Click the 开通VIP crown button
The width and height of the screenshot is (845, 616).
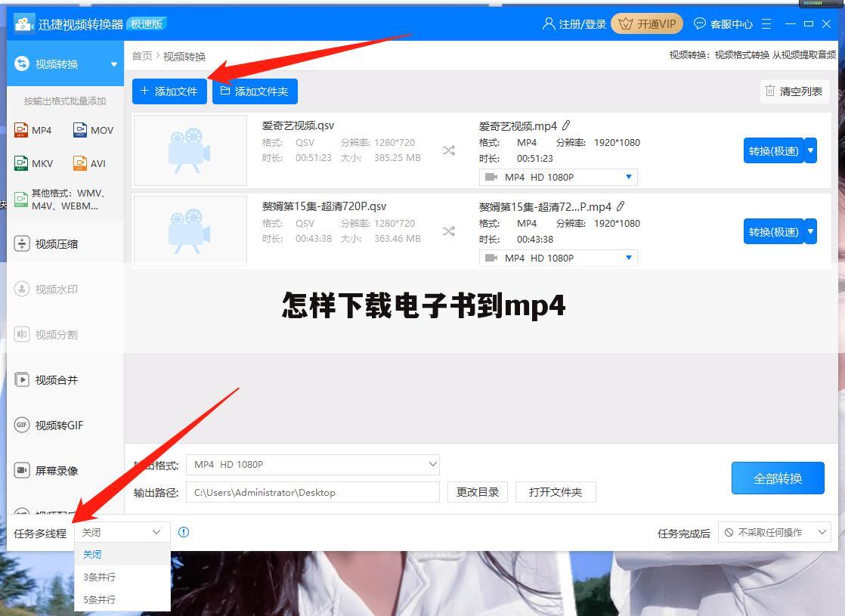(x=647, y=23)
